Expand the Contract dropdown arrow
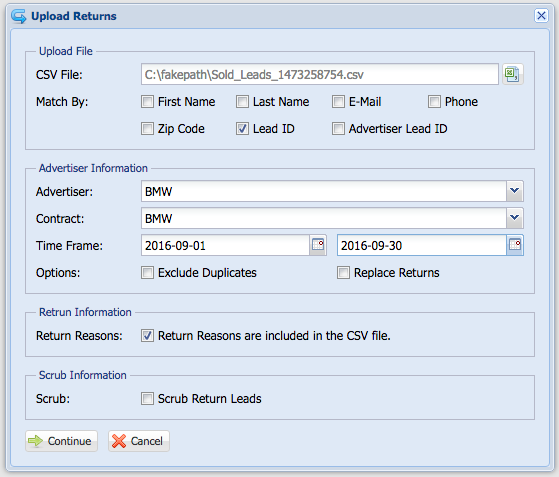This screenshot has height=477, width=559. [515, 218]
